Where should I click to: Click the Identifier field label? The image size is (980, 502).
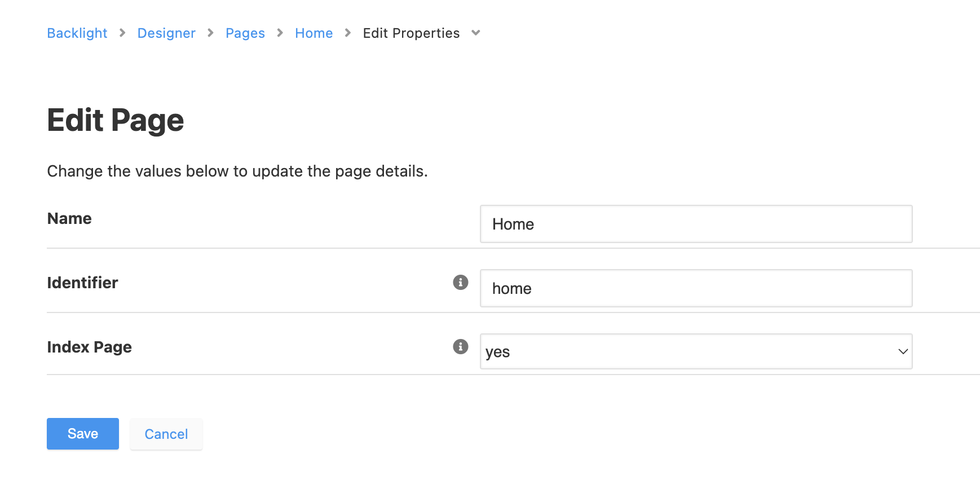pos(83,283)
